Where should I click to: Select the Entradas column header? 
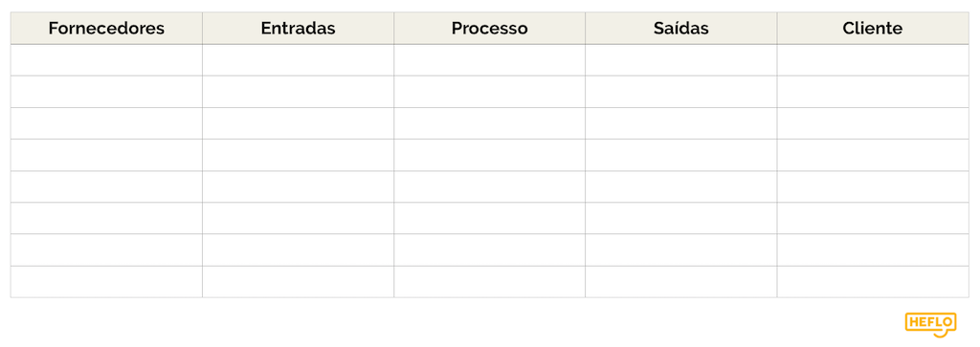[299, 29]
